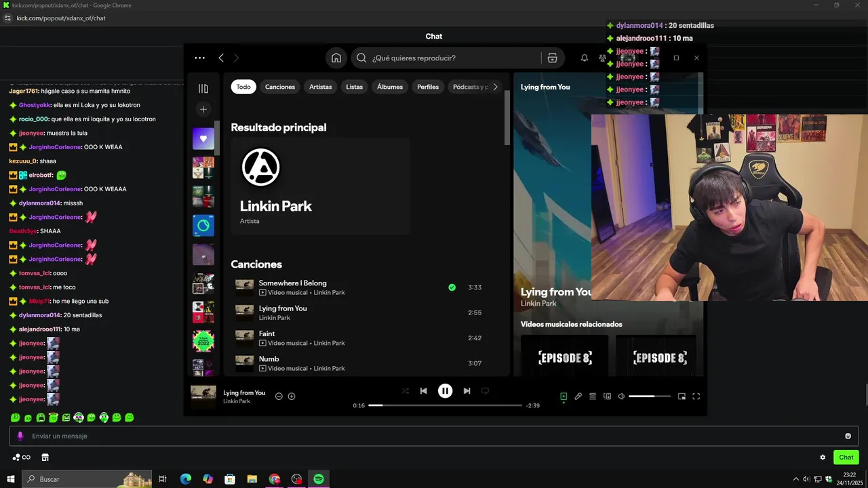This screenshot has height=488, width=868.
Task: Open Kick chat settings gear
Action: click(823, 457)
